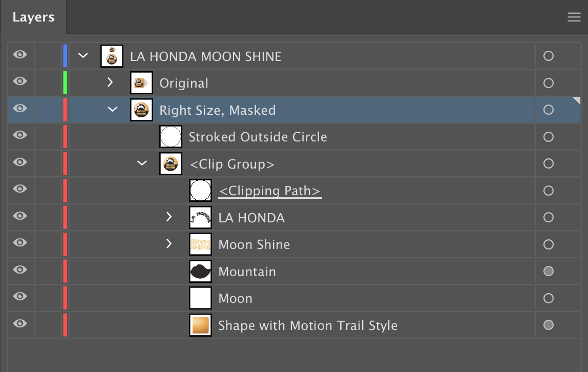The height and width of the screenshot is (372, 588).
Task: Click target circle for Moon Shine
Action: [548, 244]
